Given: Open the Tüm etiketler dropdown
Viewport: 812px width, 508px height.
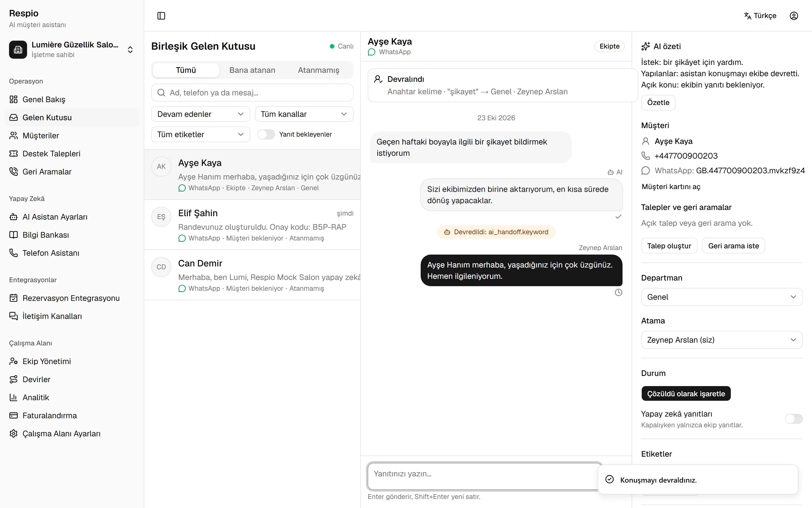Looking at the screenshot, I should click(x=200, y=134).
